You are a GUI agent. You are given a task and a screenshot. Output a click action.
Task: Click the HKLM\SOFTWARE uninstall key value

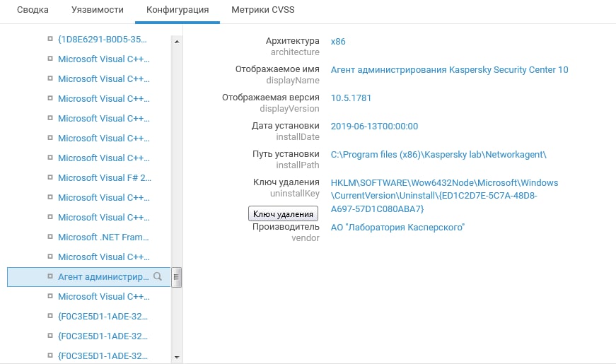pos(444,196)
